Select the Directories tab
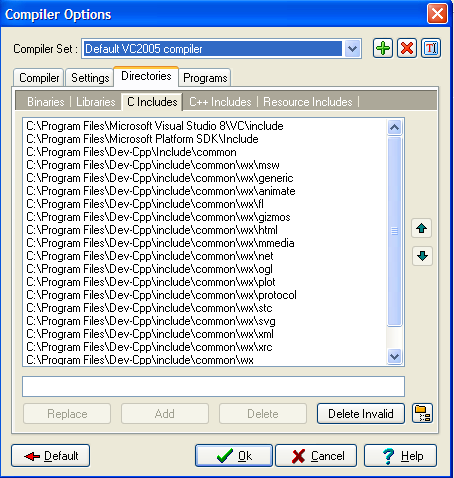 coord(146,76)
